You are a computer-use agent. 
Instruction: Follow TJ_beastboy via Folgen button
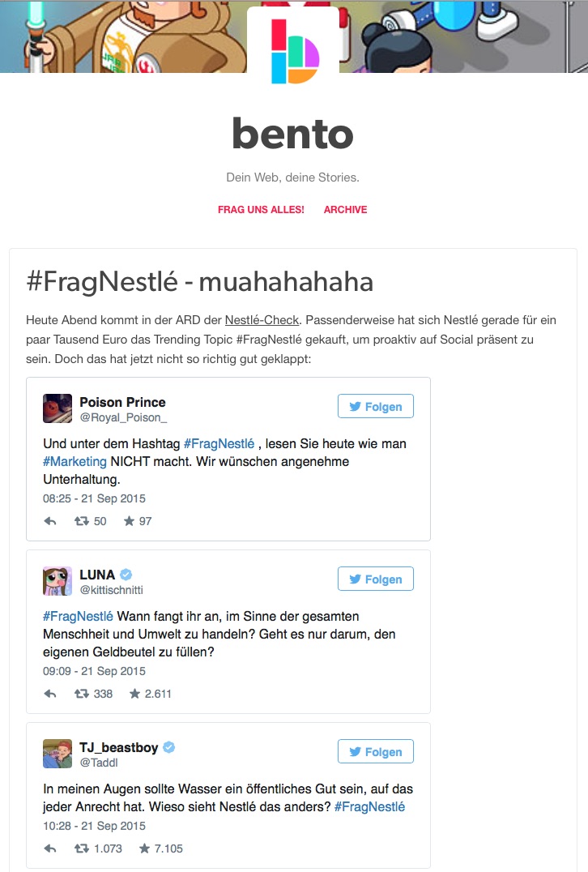[x=376, y=751]
